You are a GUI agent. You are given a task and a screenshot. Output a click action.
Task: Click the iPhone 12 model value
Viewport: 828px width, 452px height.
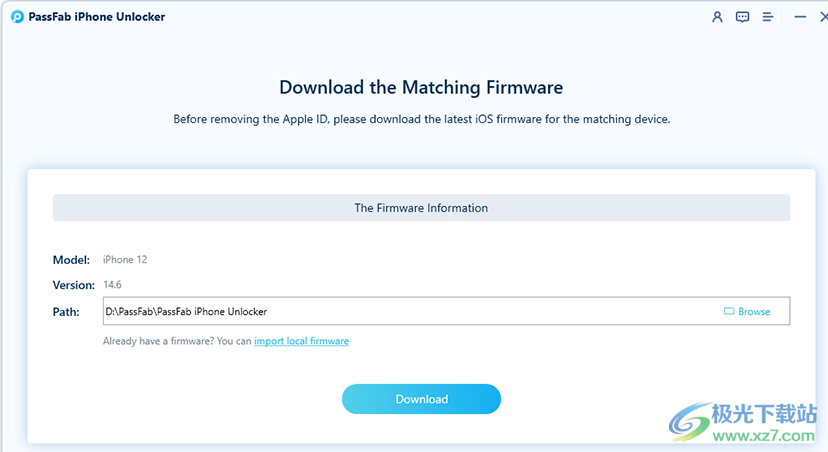click(x=125, y=260)
